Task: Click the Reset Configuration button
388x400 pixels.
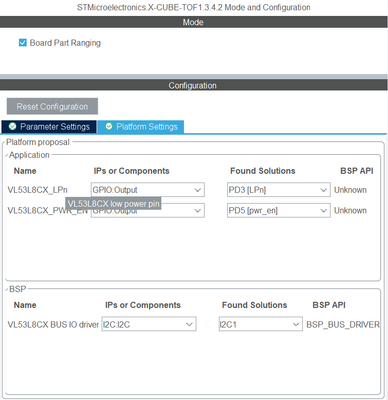Action: pyautogui.click(x=52, y=106)
